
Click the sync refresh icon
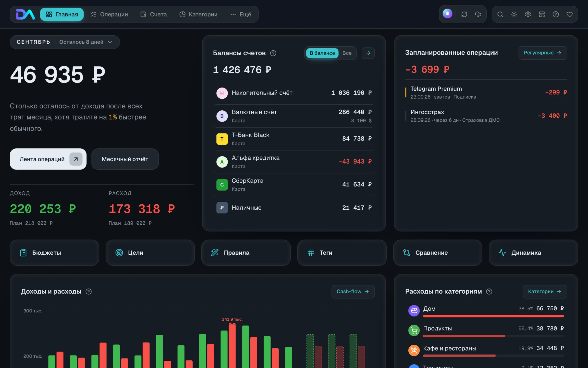click(464, 14)
